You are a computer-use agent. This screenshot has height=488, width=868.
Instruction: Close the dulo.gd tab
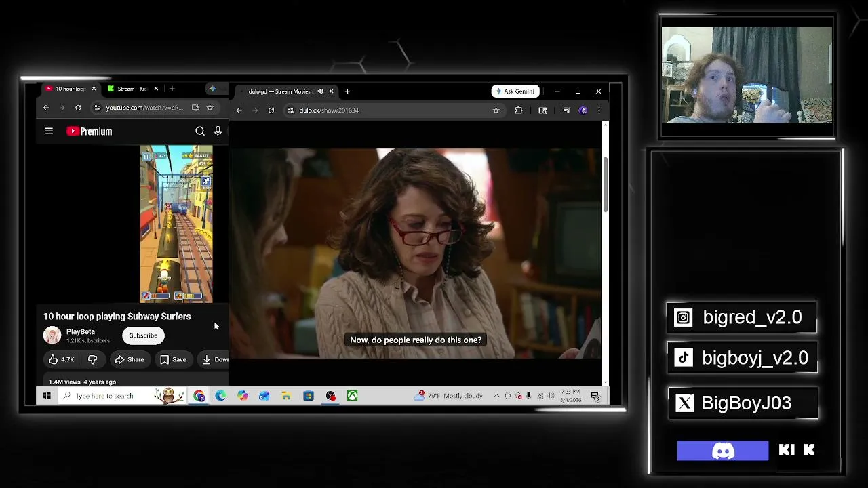coord(331,91)
